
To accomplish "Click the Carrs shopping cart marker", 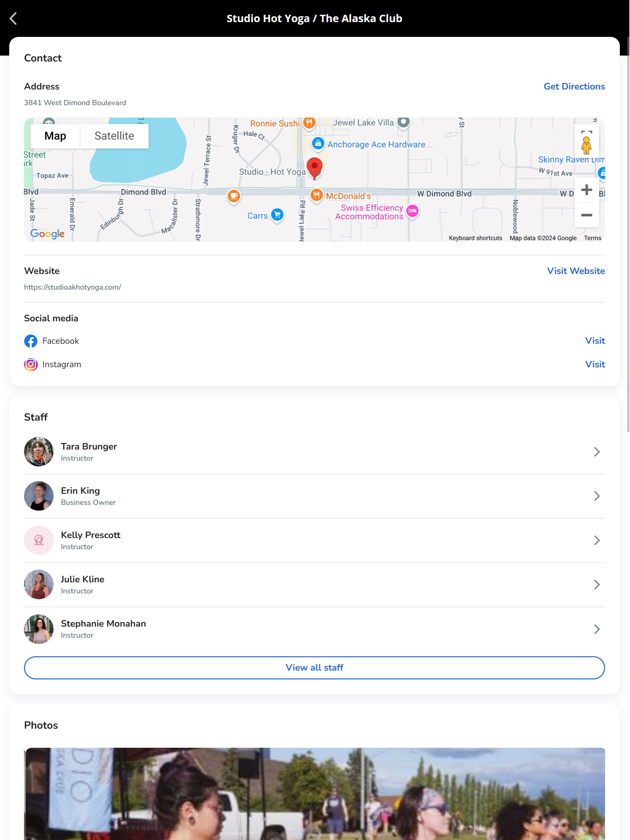I will tap(277, 215).
